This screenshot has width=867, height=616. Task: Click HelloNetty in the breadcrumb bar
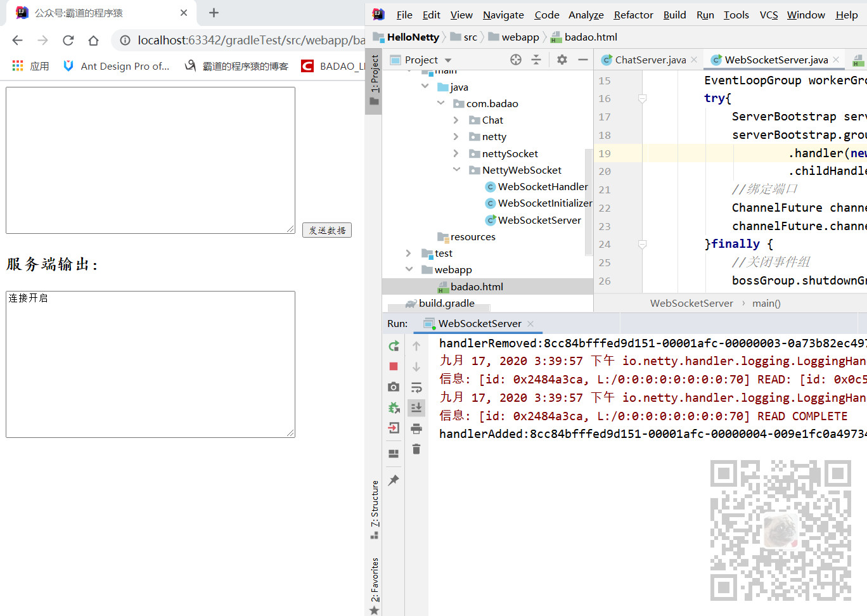point(413,37)
